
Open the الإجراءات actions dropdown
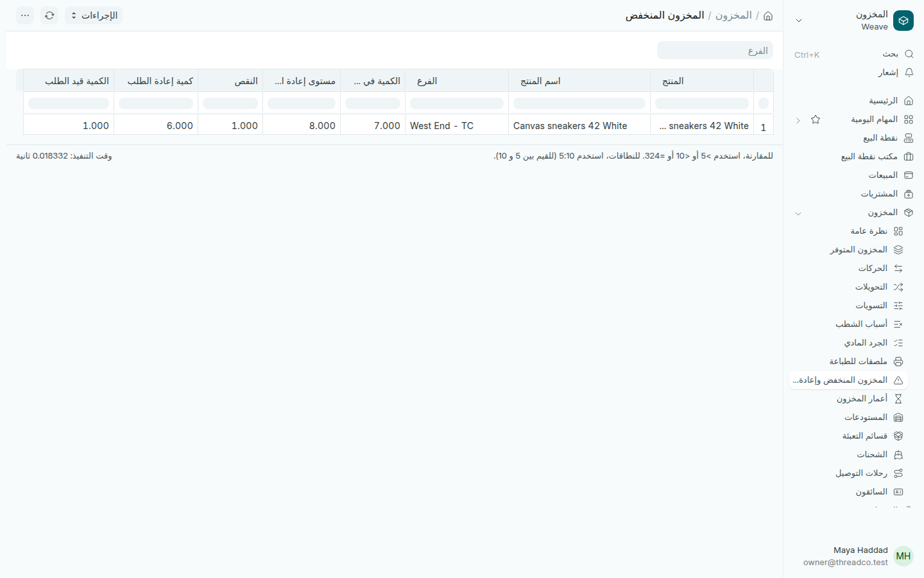click(94, 15)
